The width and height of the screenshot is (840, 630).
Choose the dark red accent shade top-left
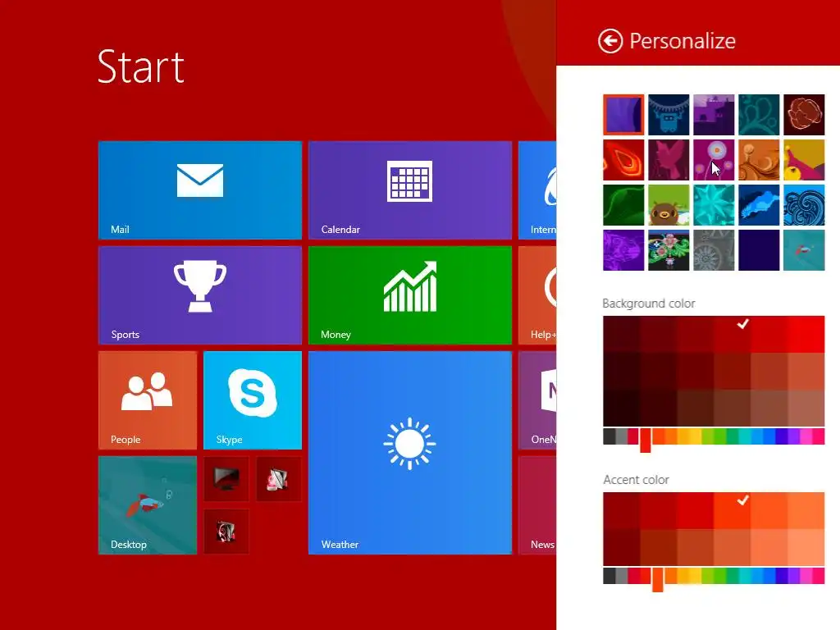click(622, 510)
